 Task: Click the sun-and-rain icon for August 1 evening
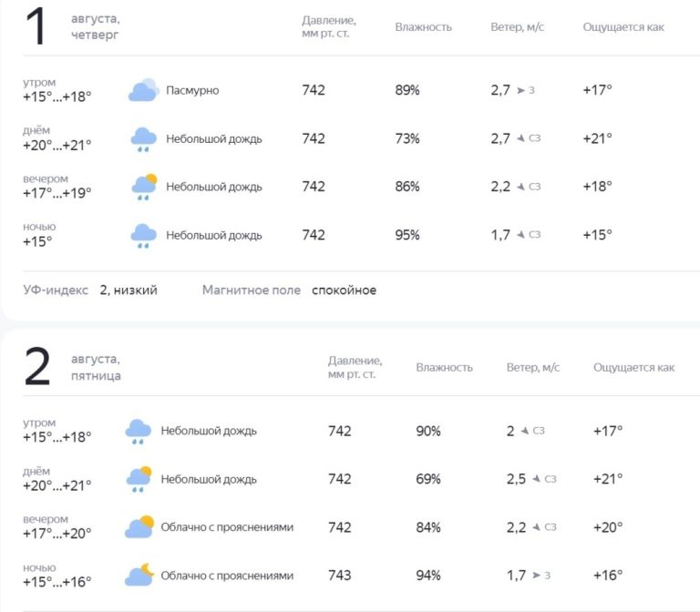tap(144, 187)
